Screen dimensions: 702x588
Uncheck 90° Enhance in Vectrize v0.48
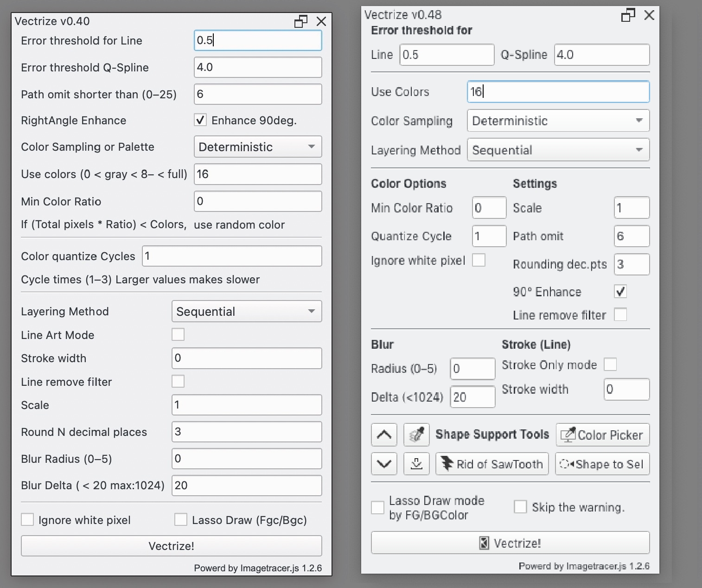click(620, 291)
